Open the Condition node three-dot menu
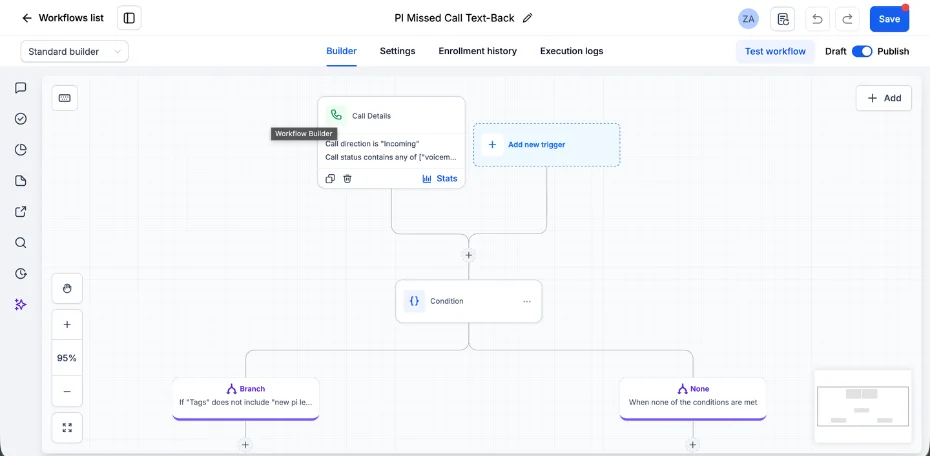930x456 pixels. coord(527,301)
